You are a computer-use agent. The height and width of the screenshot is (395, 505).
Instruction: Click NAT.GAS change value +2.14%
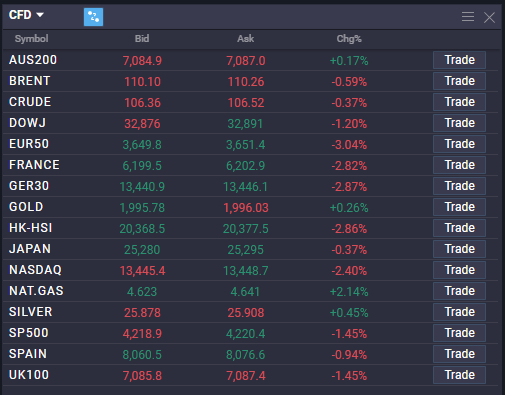349,292
